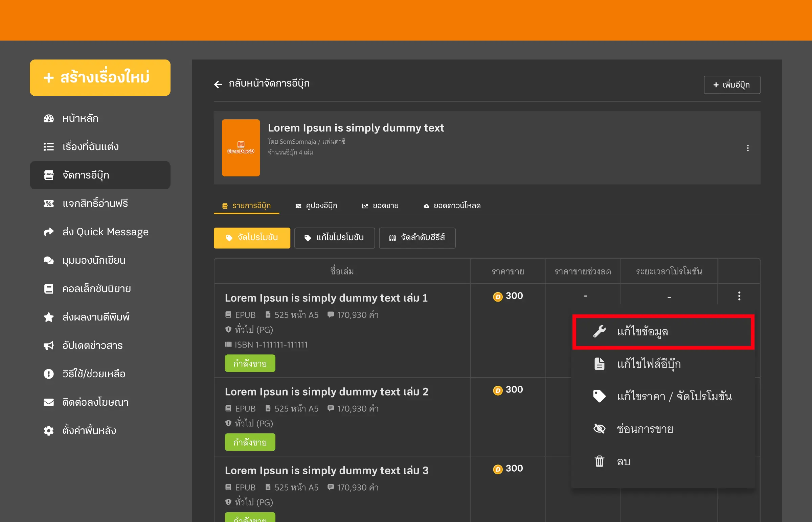Click the chat bubbles icon for มุมมองนักเขียน
Screen dimensions: 812x522
(48, 260)
